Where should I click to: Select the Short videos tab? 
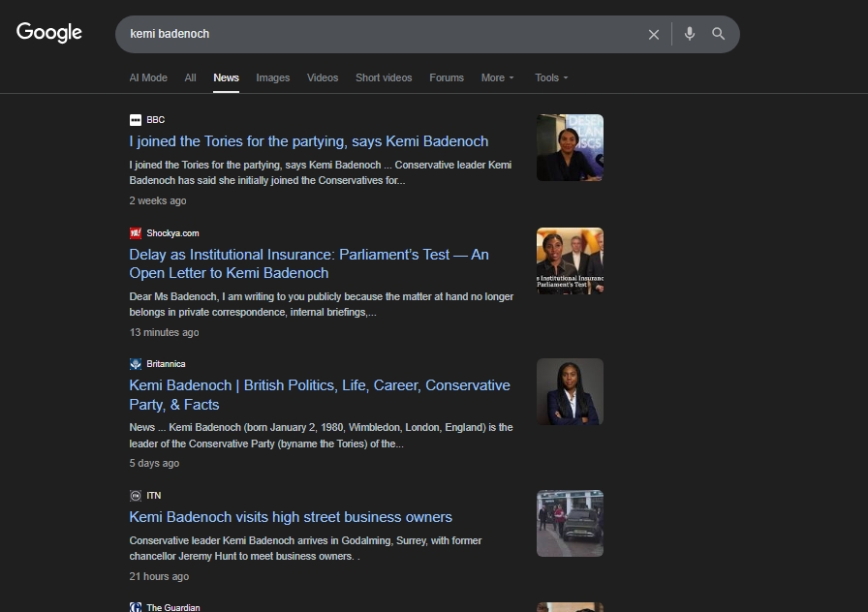[384, 77]
